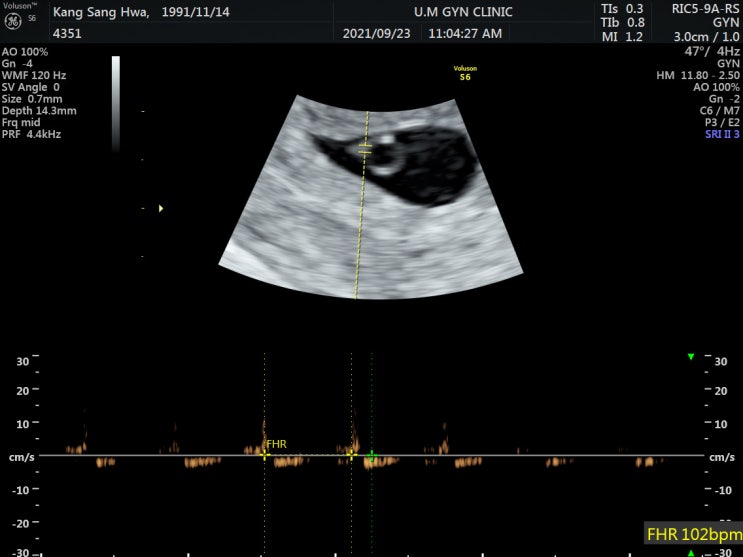743x557 pixels.
Task: Click patient name Kang Sang Hwa
Action: (x=101, y=12)
